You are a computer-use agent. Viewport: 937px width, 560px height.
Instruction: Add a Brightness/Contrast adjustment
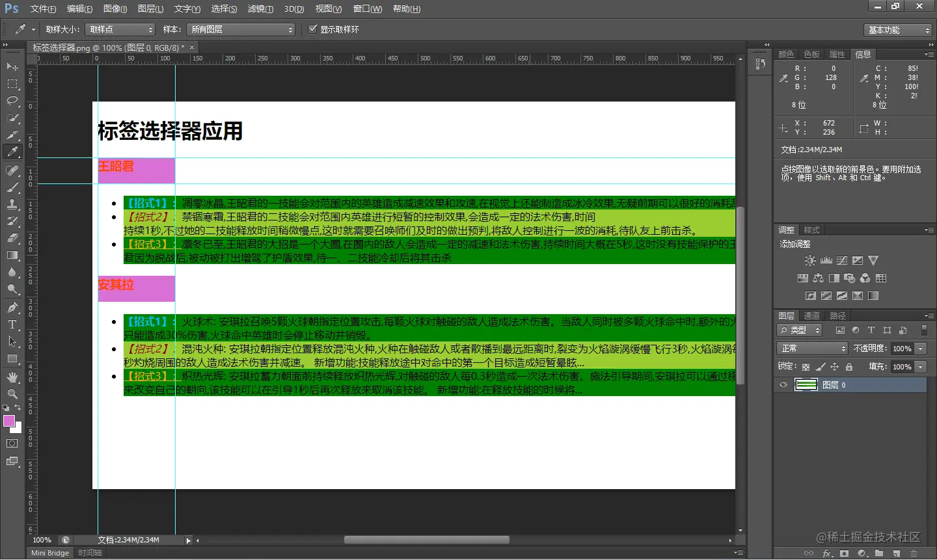tap(810, 260)
